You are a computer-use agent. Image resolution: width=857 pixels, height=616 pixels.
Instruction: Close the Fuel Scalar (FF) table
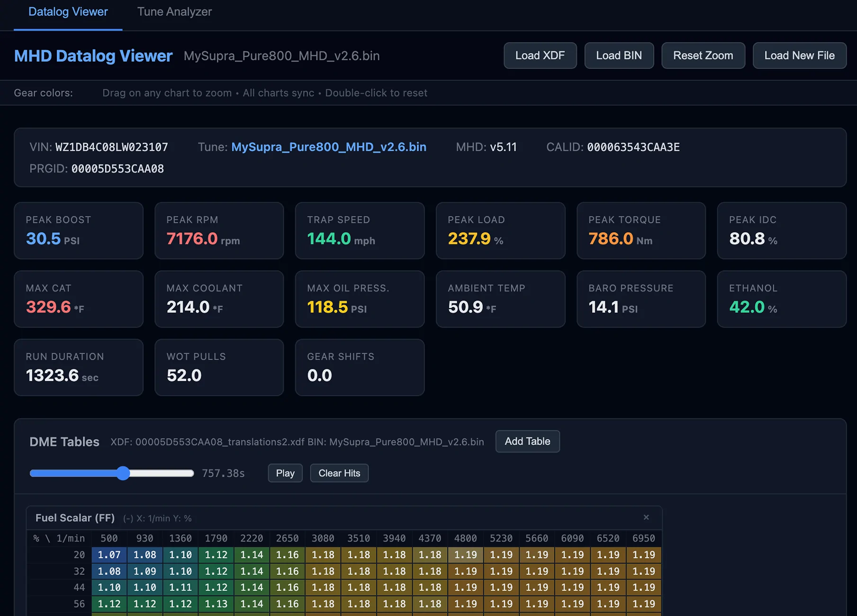click(646, 517)
